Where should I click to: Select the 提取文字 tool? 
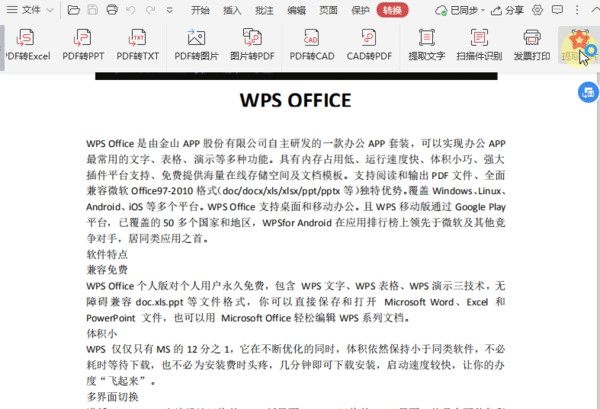426,45
